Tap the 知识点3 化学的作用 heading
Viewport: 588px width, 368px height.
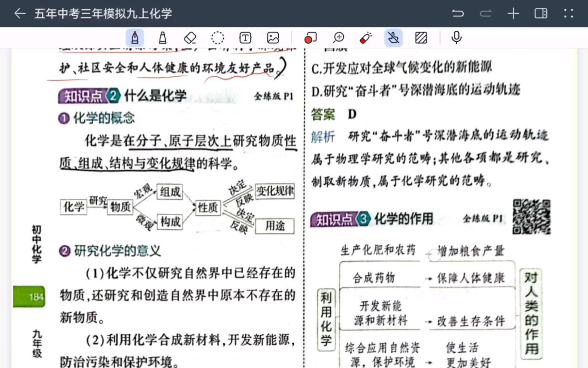[372, 219]
